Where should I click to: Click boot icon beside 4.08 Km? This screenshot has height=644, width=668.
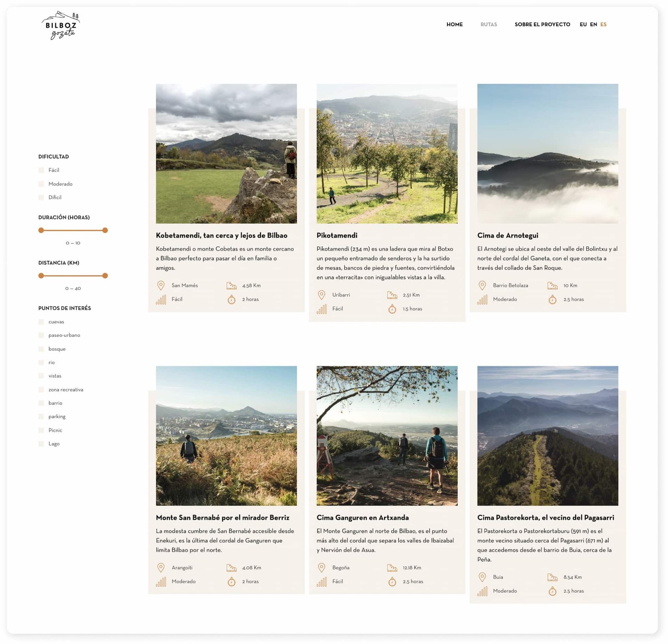click(231, 568)
